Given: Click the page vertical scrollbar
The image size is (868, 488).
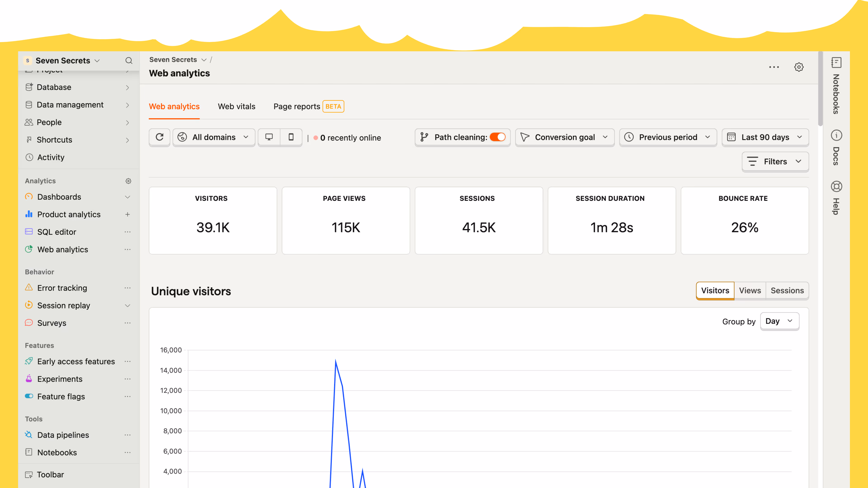Looking at the screenshot, I should (820, 89).
